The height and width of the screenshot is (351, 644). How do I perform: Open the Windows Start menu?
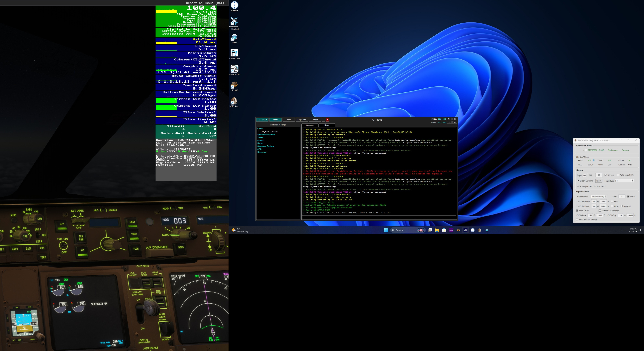[x=386, y=230]
